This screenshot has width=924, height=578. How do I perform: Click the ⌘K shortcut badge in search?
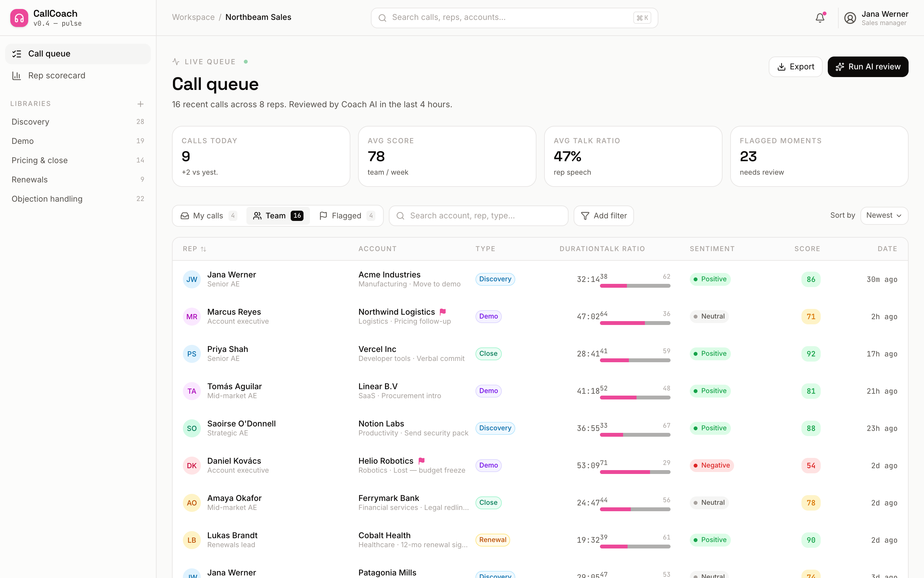click(x=642, y=18)
